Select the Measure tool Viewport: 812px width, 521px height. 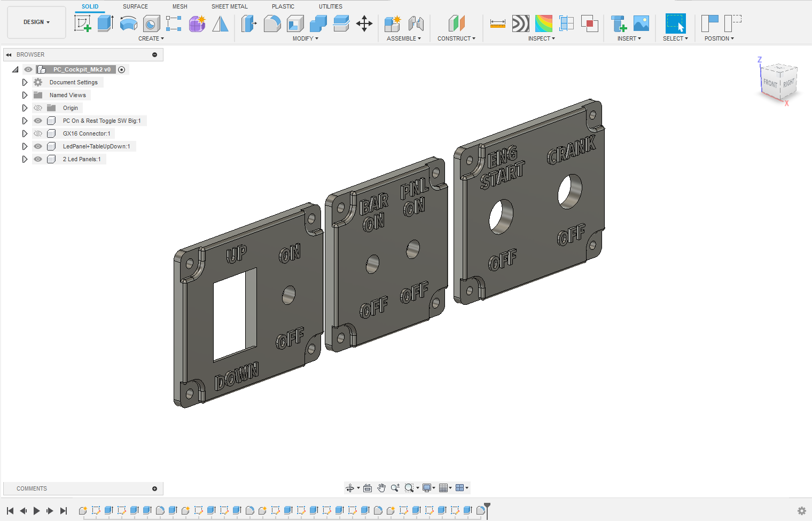tap(497, 23)
